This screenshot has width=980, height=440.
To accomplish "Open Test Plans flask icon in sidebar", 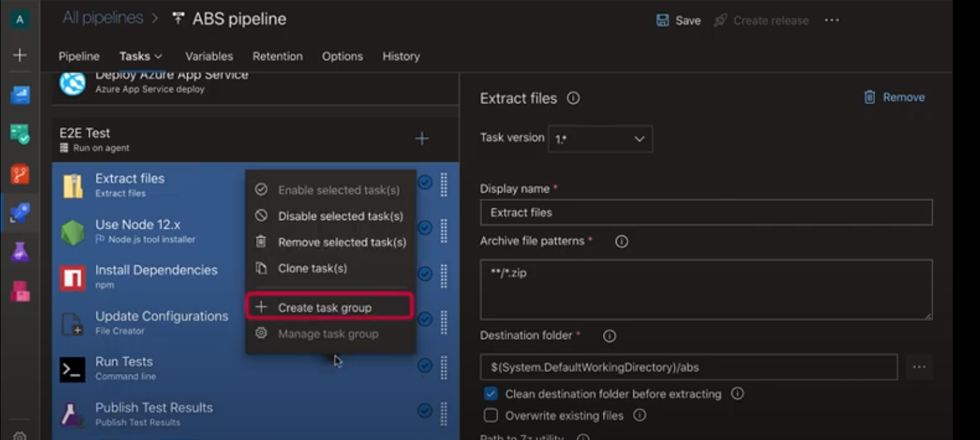I will [x=19, y=252].
